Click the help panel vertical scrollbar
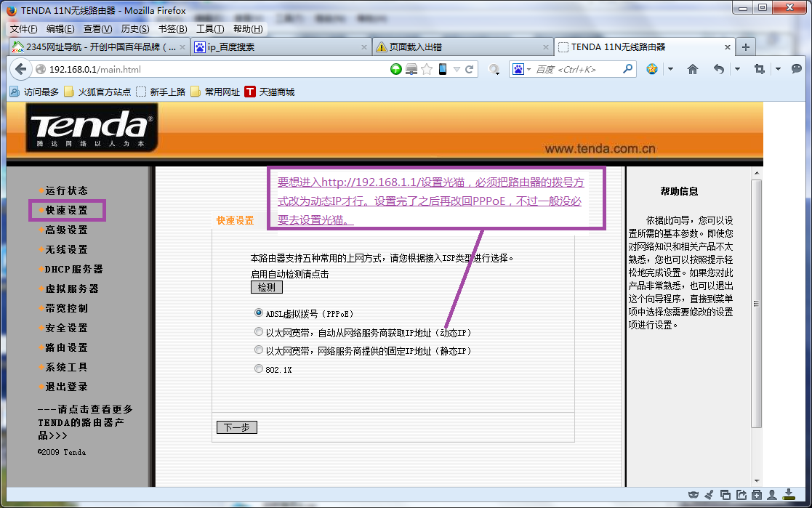The image size is (812, 508). coord(756,304)
